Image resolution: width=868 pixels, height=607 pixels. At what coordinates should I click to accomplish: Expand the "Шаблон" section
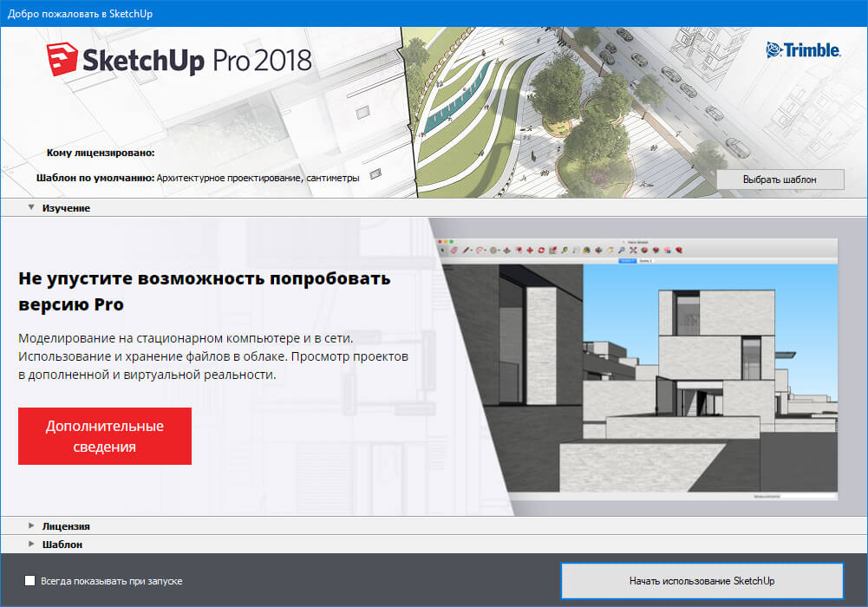click(x=31, y=544)
